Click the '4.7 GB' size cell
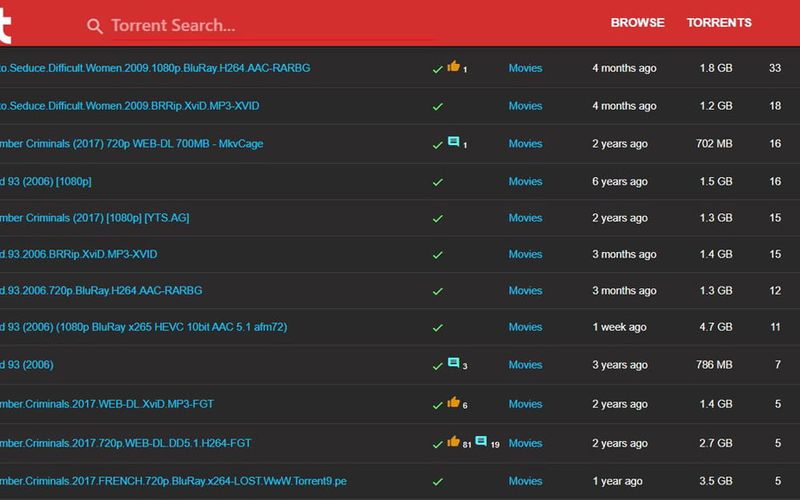Image resolution: width=800 pixels, height=500 pixels. [x=716, y=327]
